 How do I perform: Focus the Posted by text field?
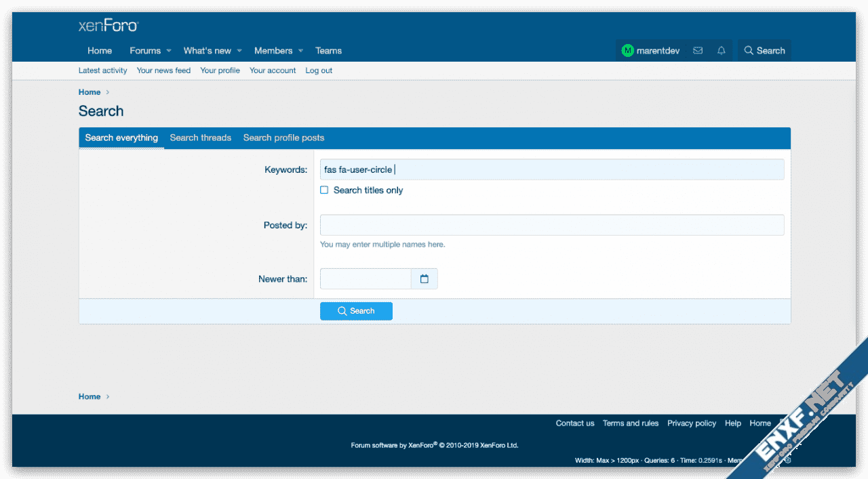552,225
